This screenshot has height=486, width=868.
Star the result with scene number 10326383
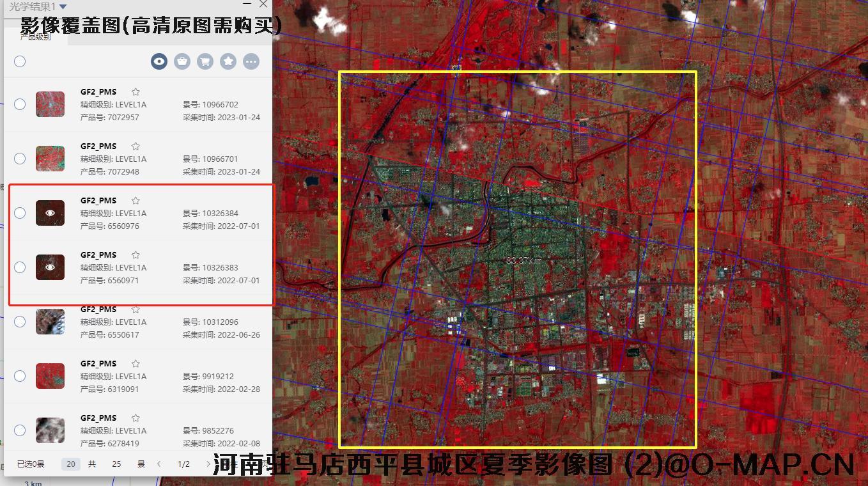[x=136, y=255]
